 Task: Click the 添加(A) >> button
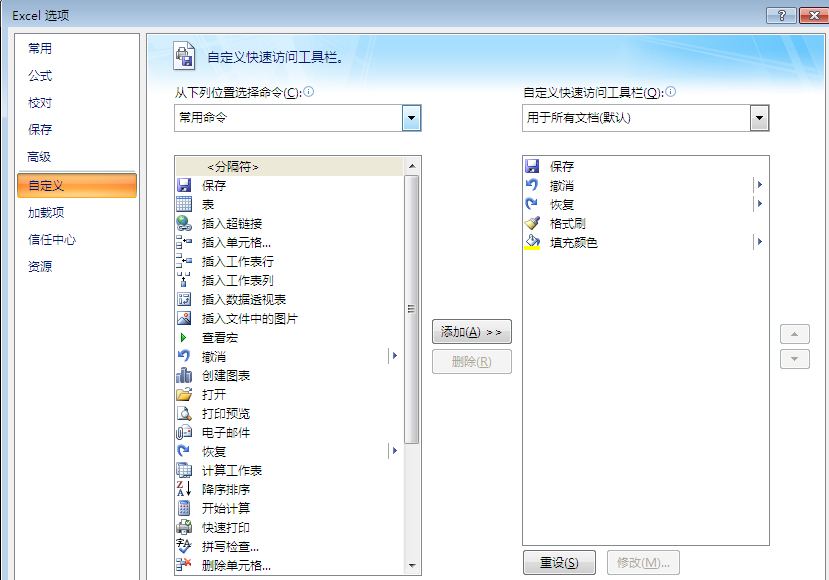472,332
